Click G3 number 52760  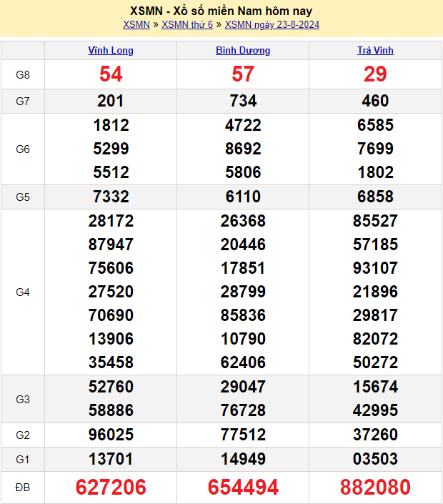pos(111,387)
